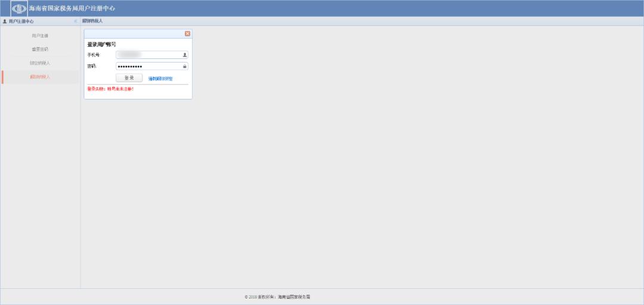Close the login dialog with the X button
Viewport: 644px width, 305px height.
coord(187,34)
